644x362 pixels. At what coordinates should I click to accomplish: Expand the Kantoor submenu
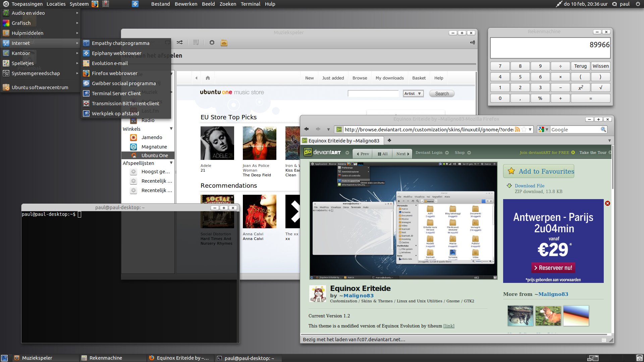(x=40, y=53)
